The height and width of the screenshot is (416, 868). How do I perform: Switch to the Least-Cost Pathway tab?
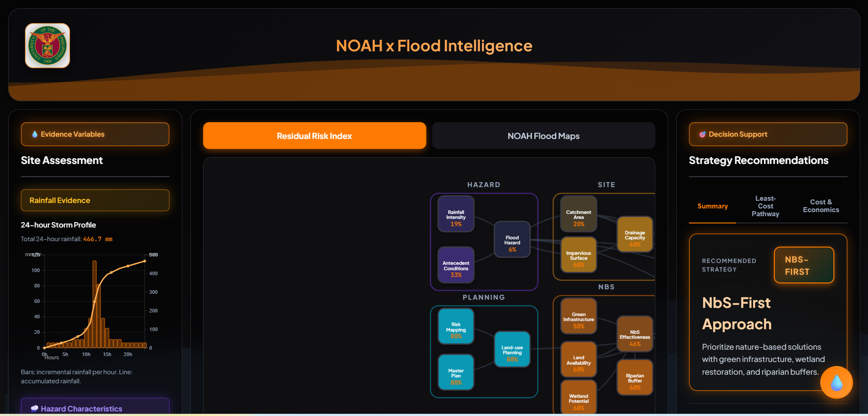pos(765,206)
